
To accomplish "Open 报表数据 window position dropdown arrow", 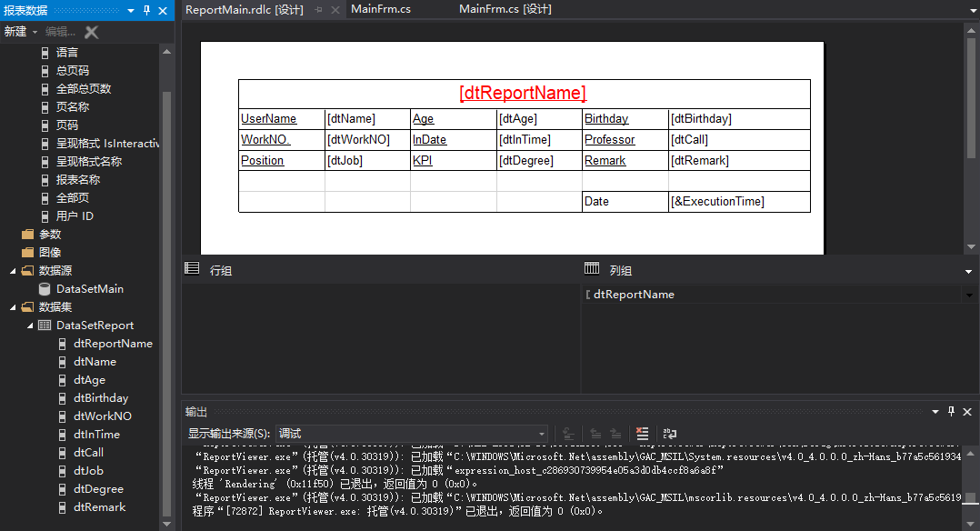I will point(131,11).
